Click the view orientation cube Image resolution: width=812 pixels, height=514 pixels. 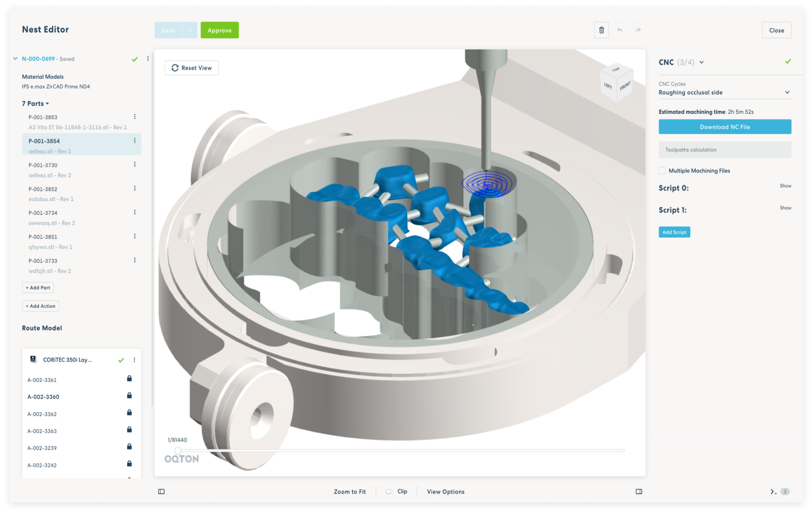click(617, 83)
